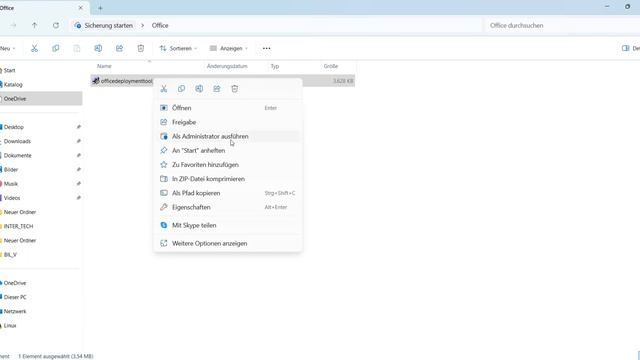Viewport: 640px width, 360px height.
Task: Click the Refresh button in the address bar
Action: tap(56, 25)
